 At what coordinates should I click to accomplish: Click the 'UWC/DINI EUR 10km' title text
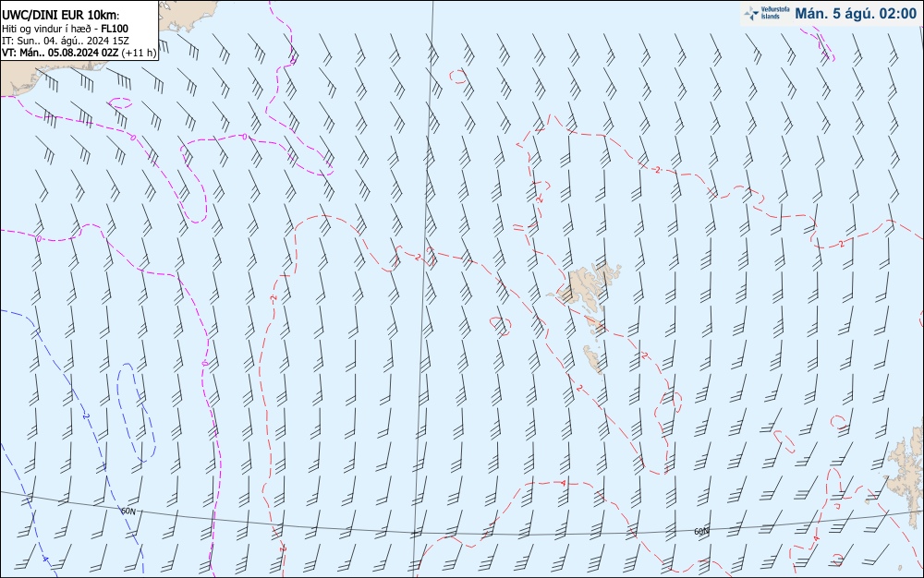tap(60, 16)
